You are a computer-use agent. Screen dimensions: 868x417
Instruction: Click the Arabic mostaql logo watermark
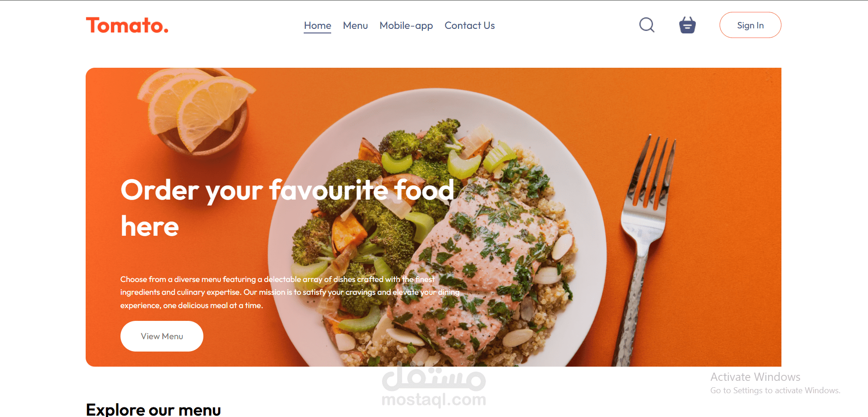[434, 378]
